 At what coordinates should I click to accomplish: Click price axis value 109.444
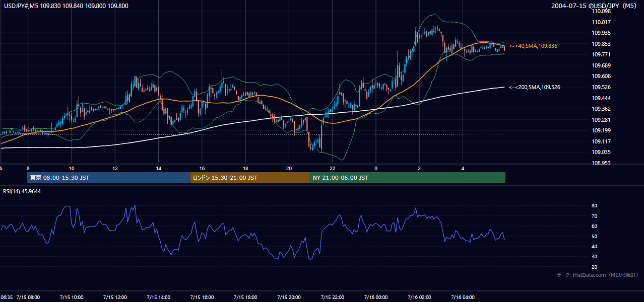coord(601,98)
